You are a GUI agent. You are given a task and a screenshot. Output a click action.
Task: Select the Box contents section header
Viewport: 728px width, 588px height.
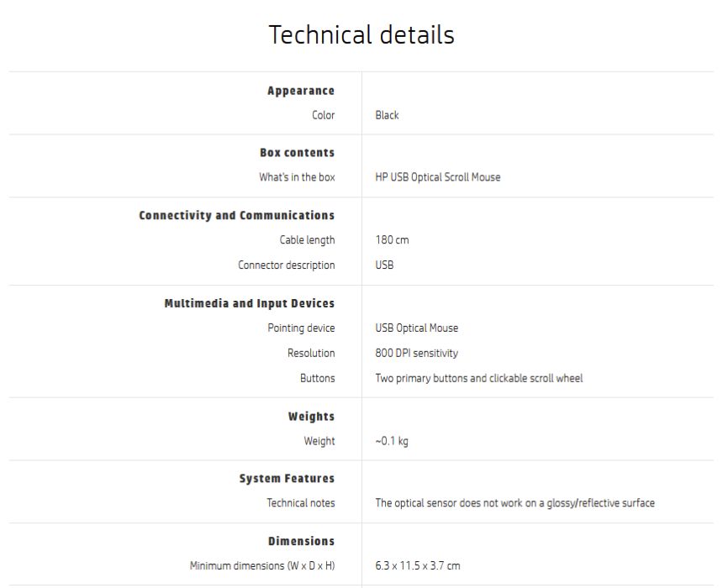[x=297, y=153]
